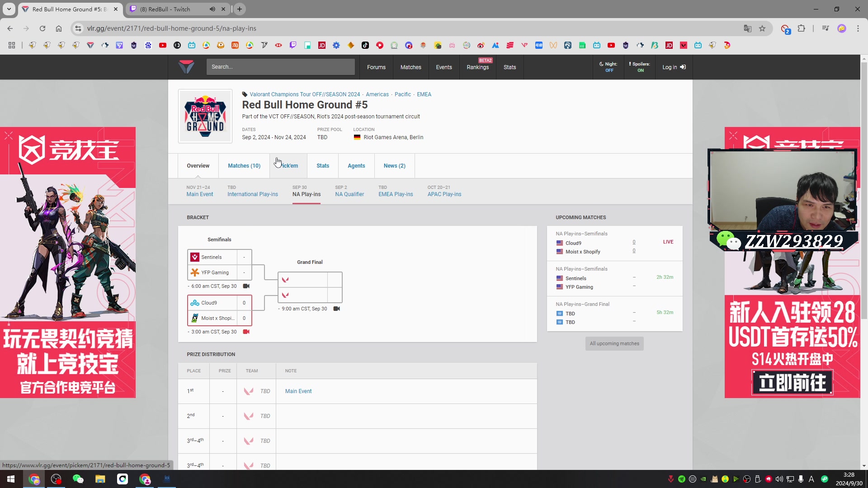Click Log in link
Image resolution: width=868 pixels, height=488 pixels.
tap(674, 67)
